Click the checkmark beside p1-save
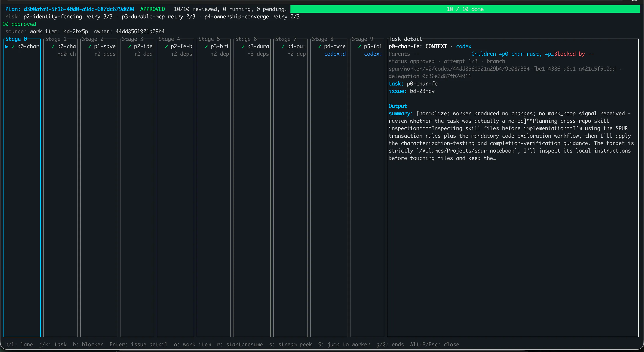 90,46
